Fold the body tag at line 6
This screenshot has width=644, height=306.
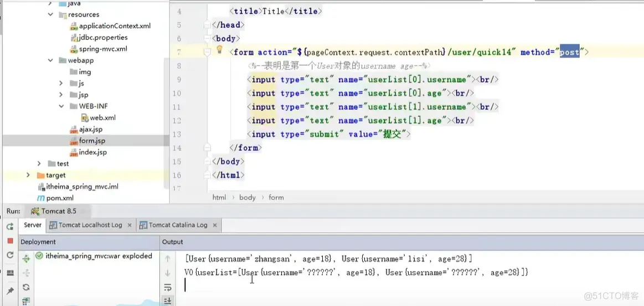coord(208,38)
